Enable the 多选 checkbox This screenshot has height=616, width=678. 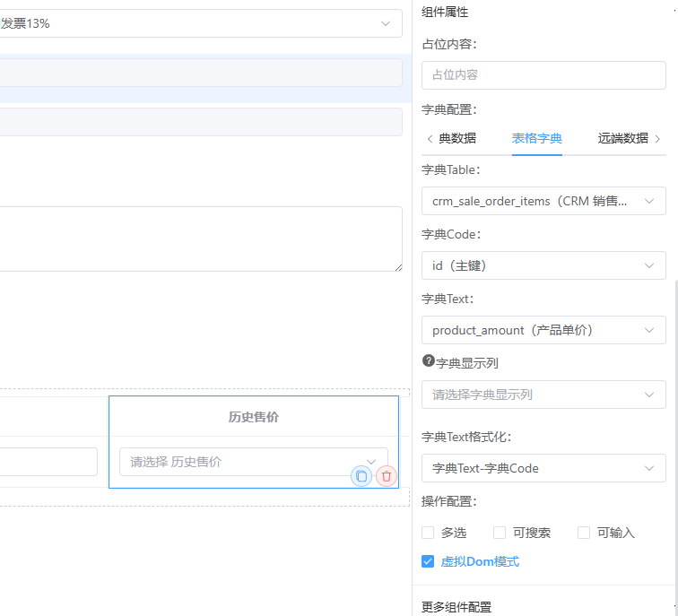428,533
